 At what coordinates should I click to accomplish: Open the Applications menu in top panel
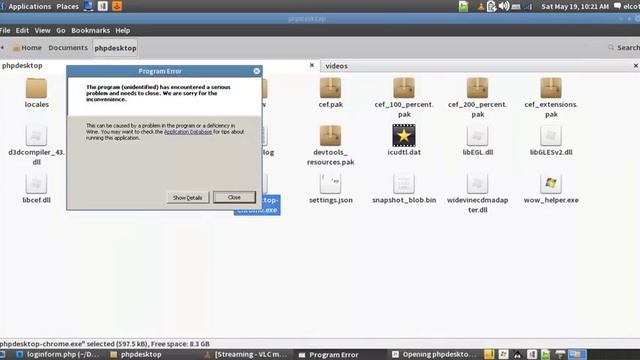click(29, 7)
